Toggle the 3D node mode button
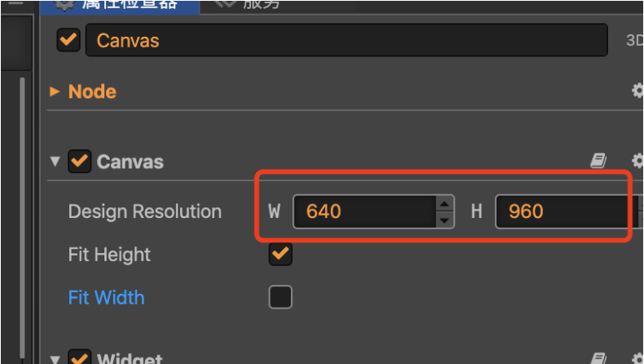Viewport: 644px width, 364px height. tap(634, 40)
